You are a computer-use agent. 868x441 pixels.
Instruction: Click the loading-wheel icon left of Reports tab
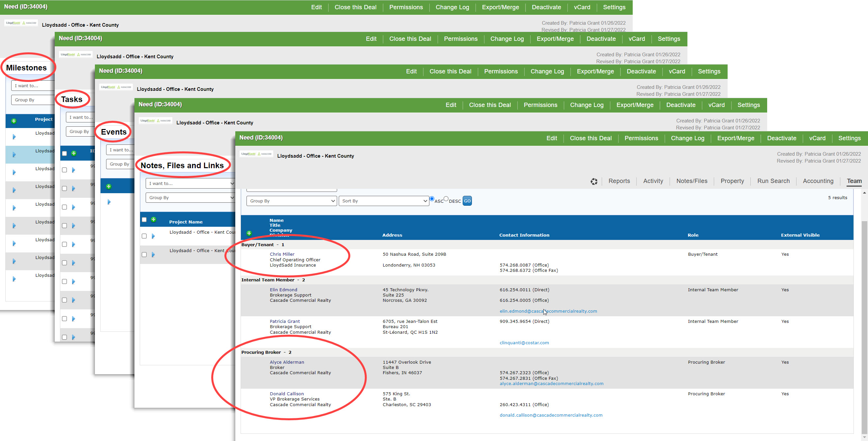[594, 181]
